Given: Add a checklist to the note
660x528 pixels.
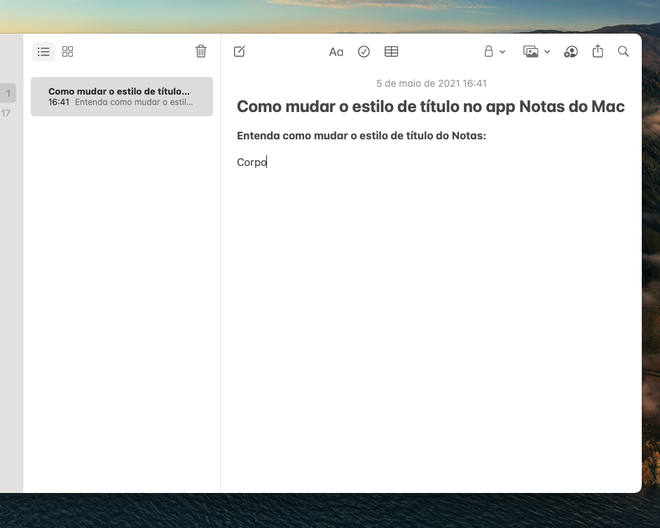Looking at the screenshot, I should pyautogui.click(x=364, y=52).
